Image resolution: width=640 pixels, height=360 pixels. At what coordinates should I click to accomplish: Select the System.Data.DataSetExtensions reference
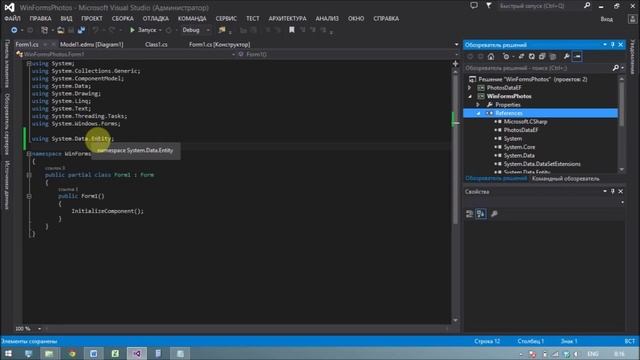click(542, 164)
